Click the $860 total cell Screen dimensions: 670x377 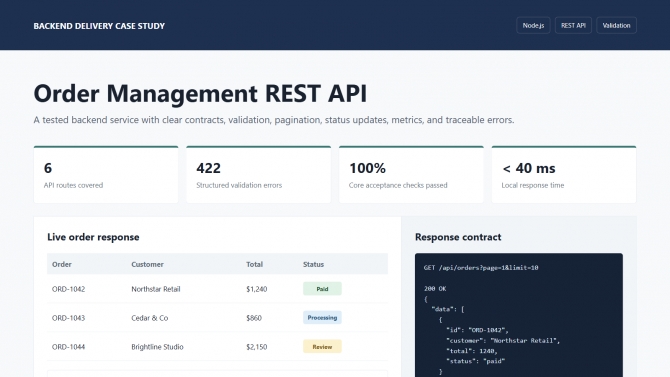[254, 318]
